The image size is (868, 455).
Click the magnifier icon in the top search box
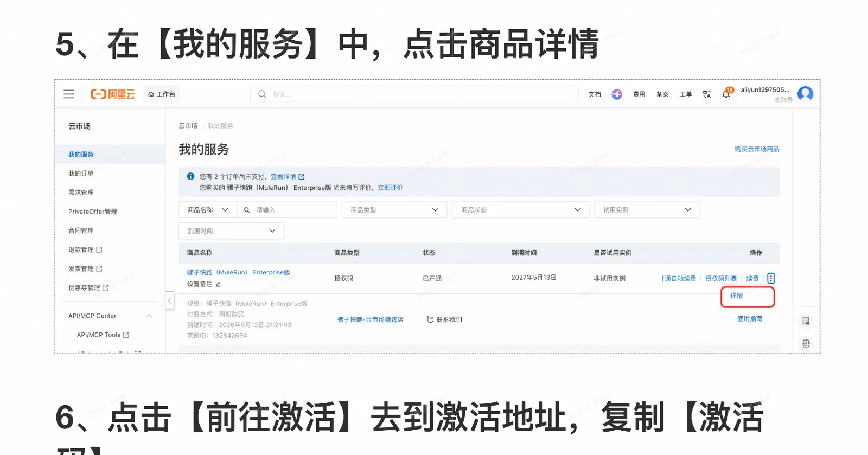coord(262,94)
